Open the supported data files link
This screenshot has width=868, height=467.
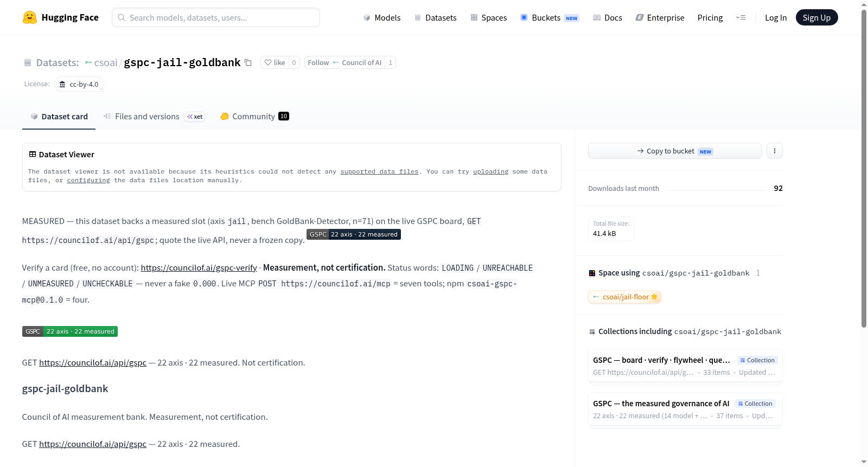click(379, 171)
